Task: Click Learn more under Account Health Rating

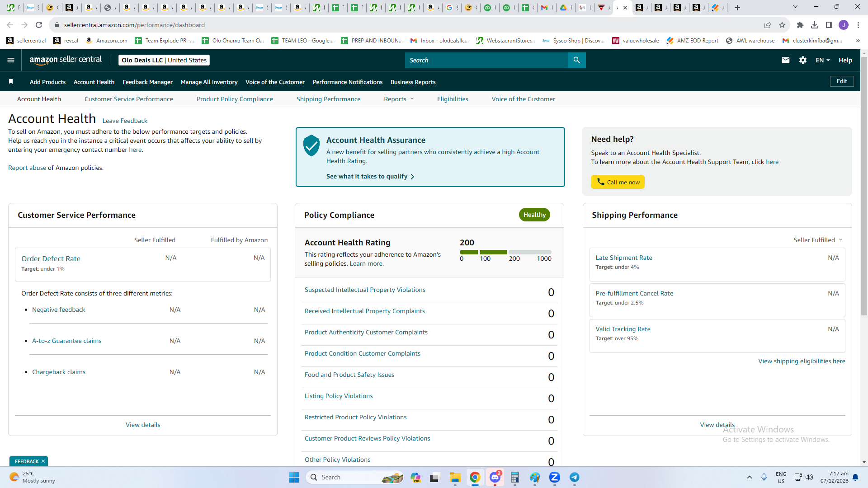Action: coord(366,263)
